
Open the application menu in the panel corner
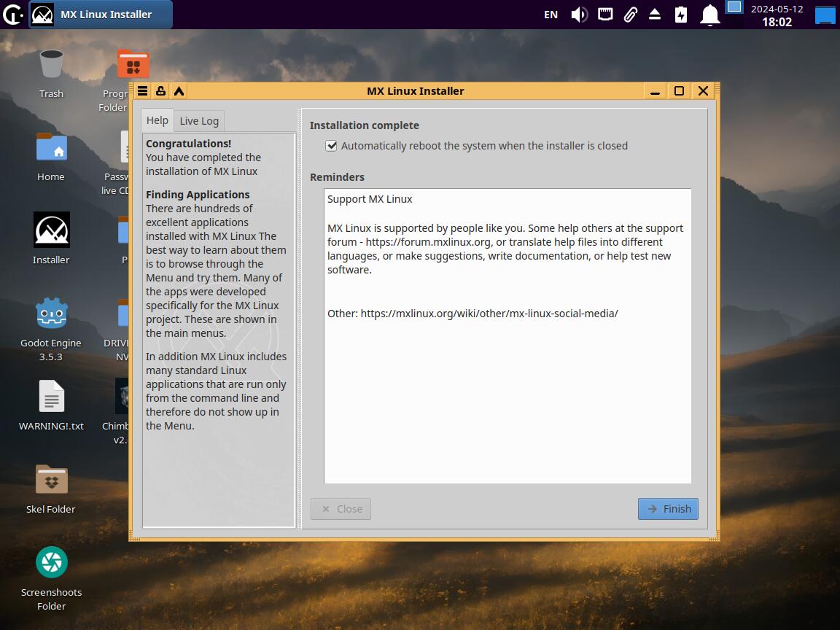[13, 15]
